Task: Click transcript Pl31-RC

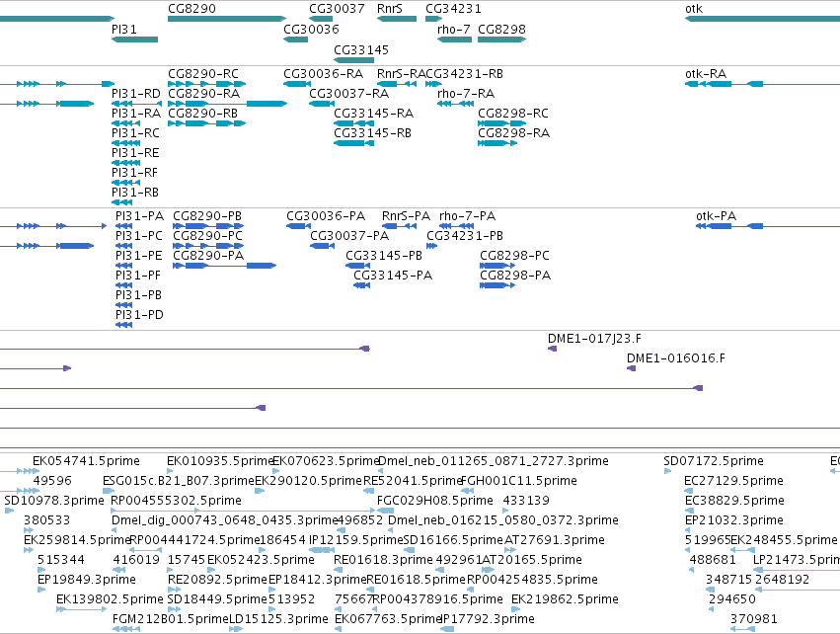Action: (x=126, y=143)
